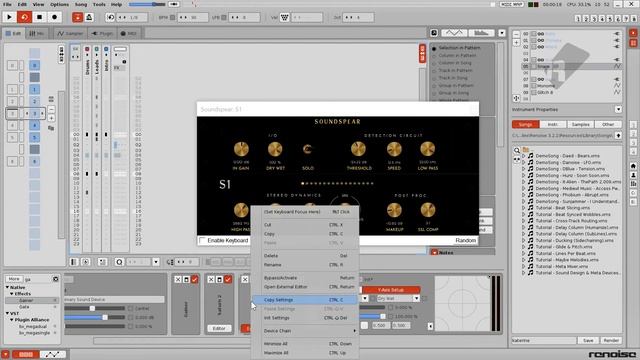The width and height of the screenshot is (640, 360).
Task: Click the quantize icon below pattern editor
Action: [x=119, y=262]
